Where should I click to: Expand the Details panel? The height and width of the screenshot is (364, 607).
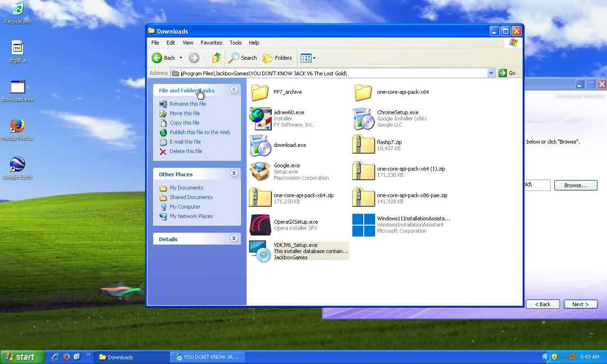pos(234,238)
